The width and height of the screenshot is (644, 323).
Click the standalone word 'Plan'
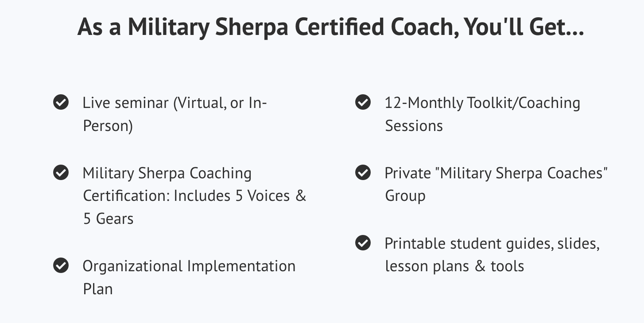tap(97, 289)
